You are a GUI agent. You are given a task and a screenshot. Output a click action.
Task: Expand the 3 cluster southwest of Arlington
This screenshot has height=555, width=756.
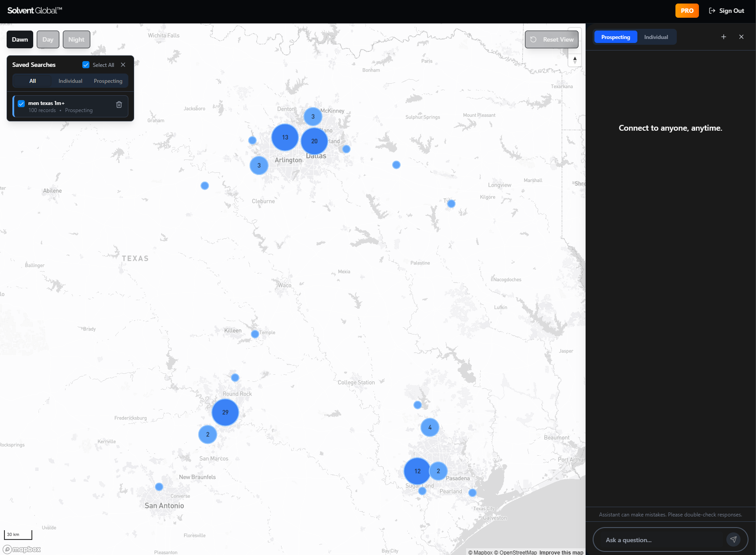(x=259, y=165)
